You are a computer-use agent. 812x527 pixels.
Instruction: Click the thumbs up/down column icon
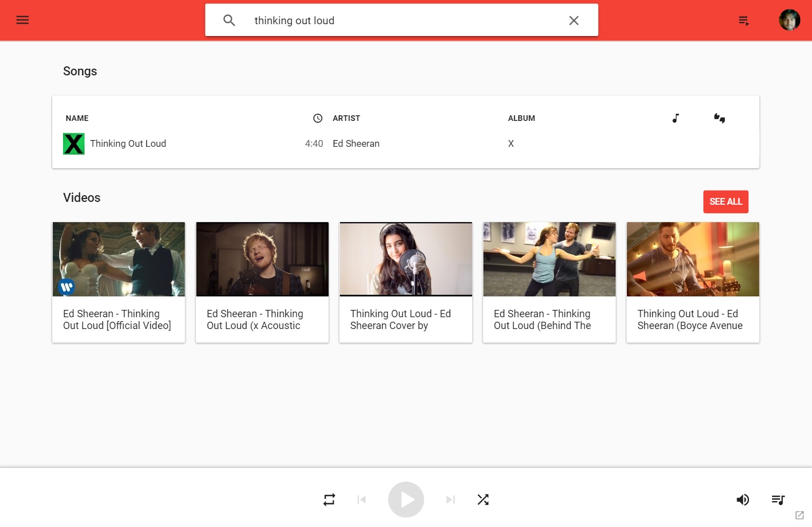coord(720,118)
